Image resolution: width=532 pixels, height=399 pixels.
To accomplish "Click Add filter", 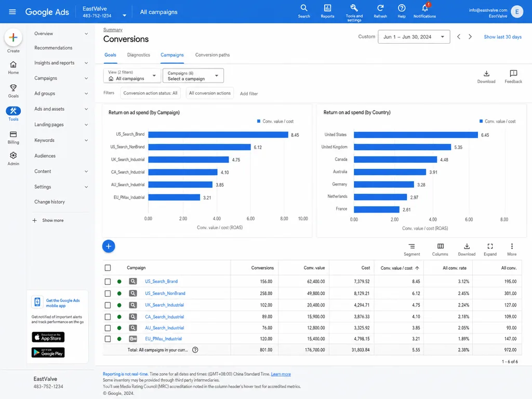I will tap(249, 94).
